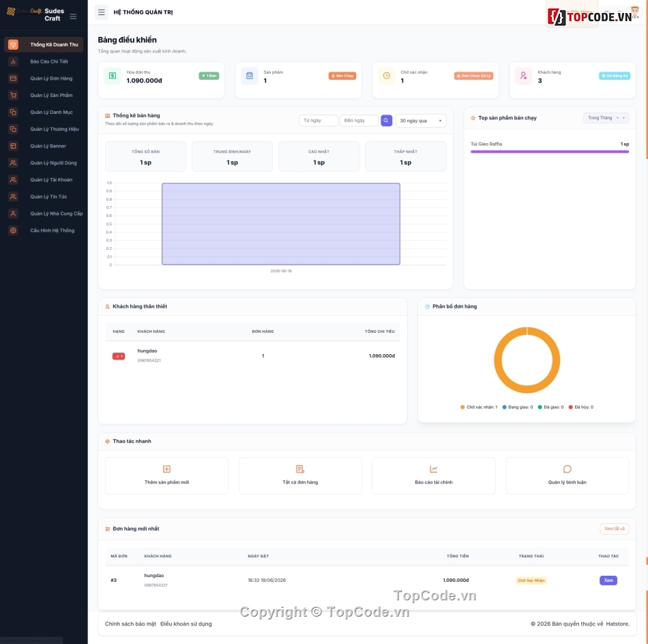Image resolution: width=648 pixels, height=644 pixels.
Task: Click the Đến ngày date field
Action: [359, 121]
